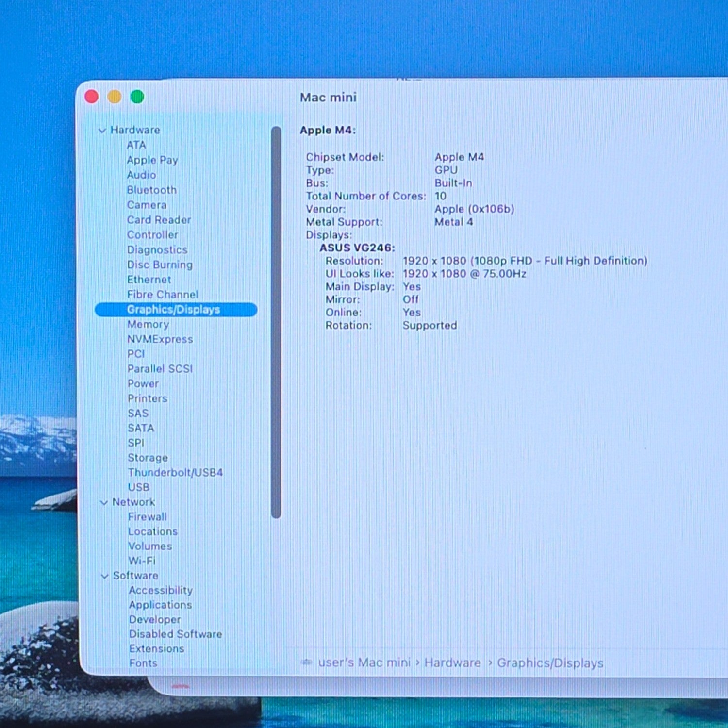Image resolution: width=728 pixels, height=728 pixels.
Task: Click Graphics/Displays in the bottom path bar
Action: [550, 663]
